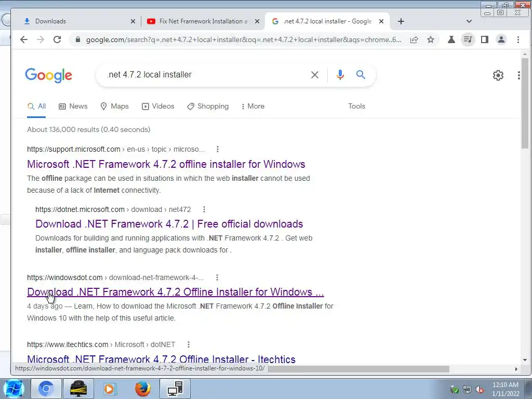Open Chrome from the taskbar
This screenshot has height=399, width=532.
(x=46, y=389)
